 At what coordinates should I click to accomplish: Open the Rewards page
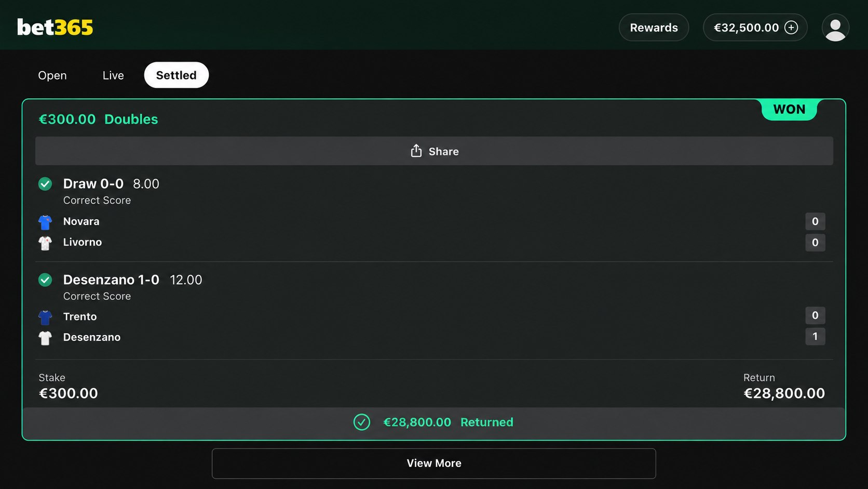point(654,28)
